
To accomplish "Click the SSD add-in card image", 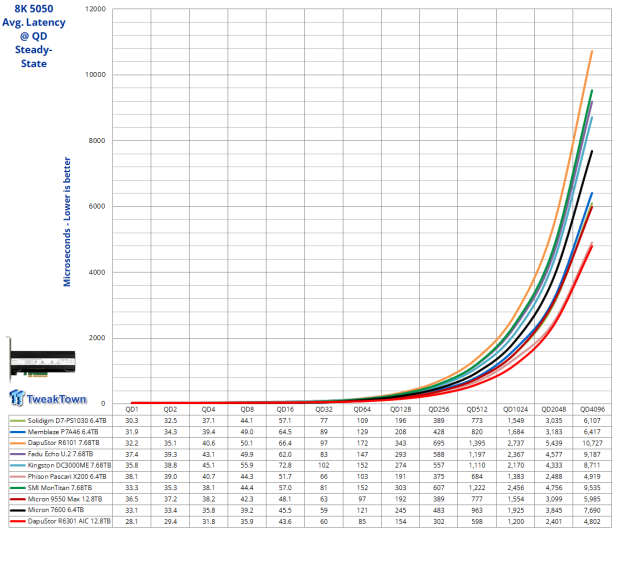I will [x=49, y=355].
